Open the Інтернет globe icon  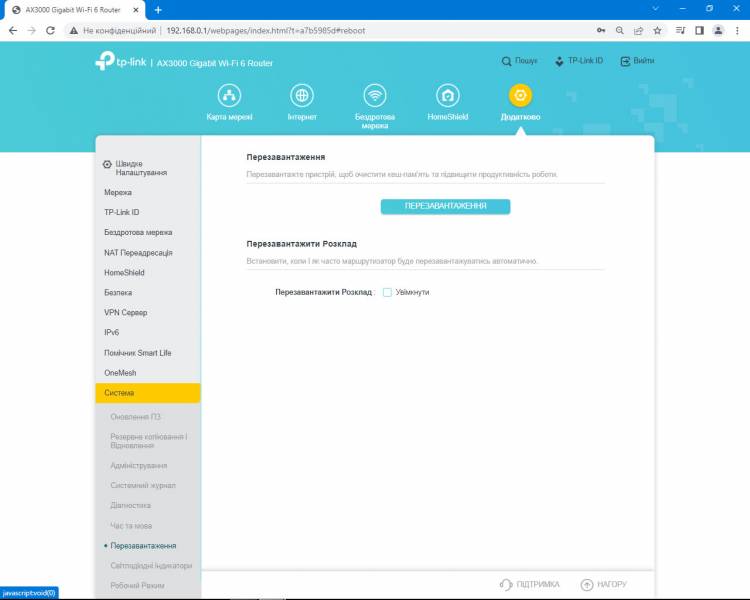[302, 96]
